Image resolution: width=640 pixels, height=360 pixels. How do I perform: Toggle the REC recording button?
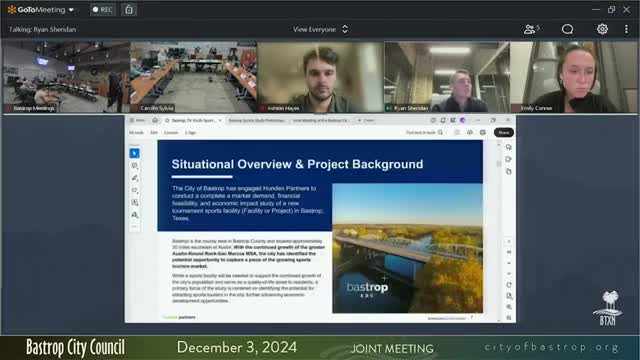(x=102, y=9)
